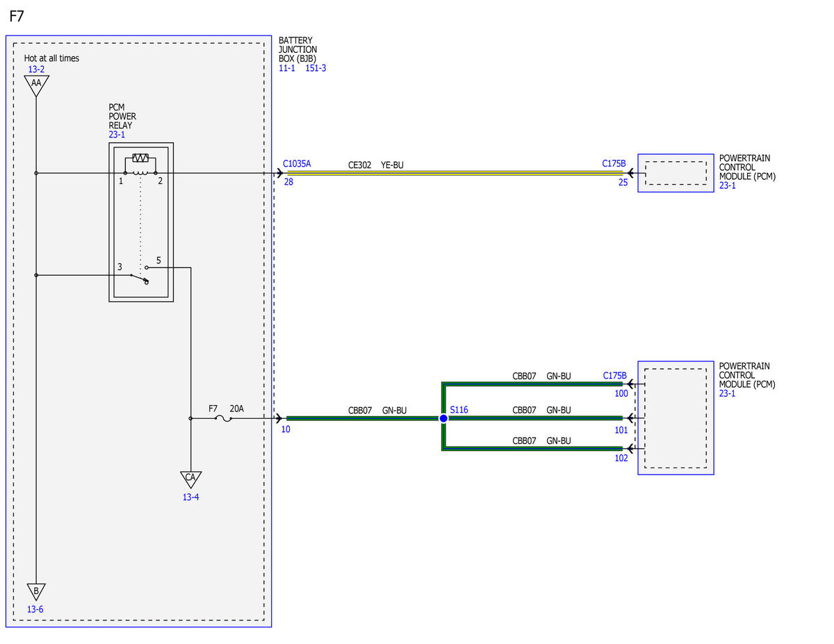
Task: Open the S116 splice label link
Action: [x=459, y=410]
